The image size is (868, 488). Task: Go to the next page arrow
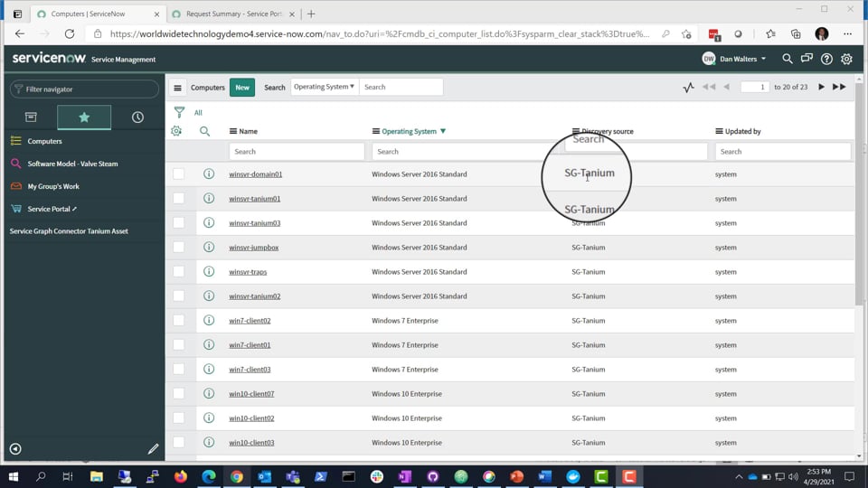(822, 87)
